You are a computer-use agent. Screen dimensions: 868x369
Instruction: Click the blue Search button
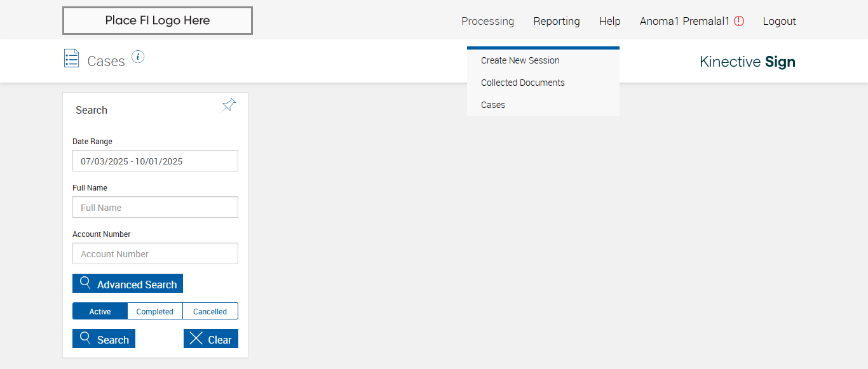click(104, 339)
